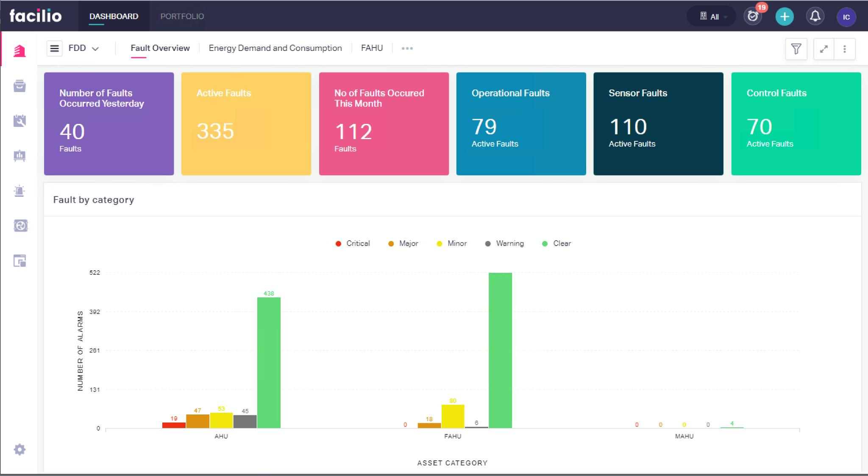The height and width of the screenshot is (476, 868).
Task: Open the alarm clock icon with 19 badge
Action: (753, 17)
